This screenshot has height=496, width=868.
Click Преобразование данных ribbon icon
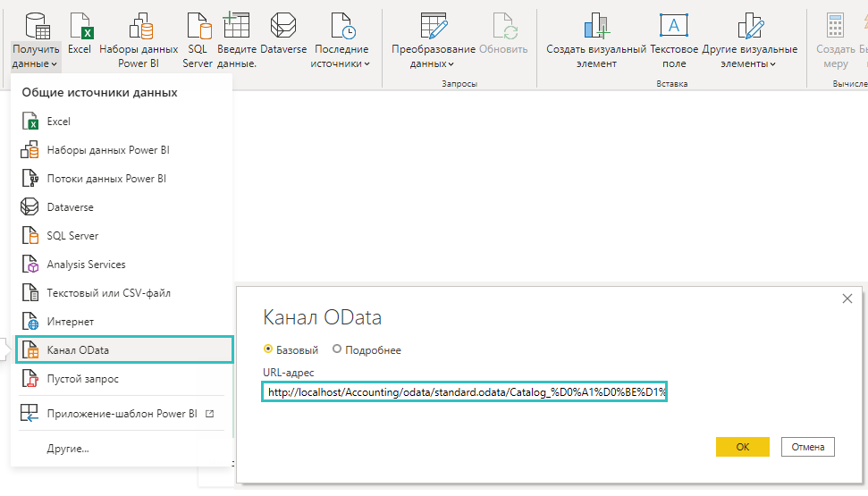[433, 26]
